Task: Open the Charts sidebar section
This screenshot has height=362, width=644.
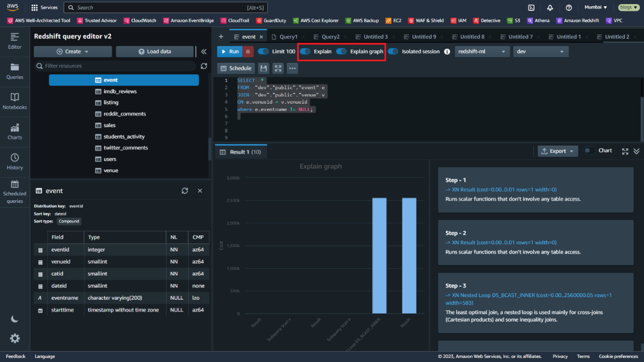Action: click(x=15, y=132)
